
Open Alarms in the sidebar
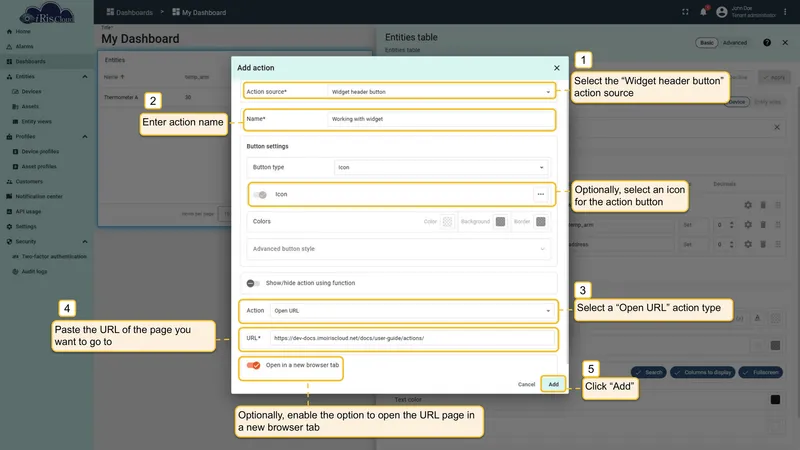pyautogui.click(x=24, y=46)
